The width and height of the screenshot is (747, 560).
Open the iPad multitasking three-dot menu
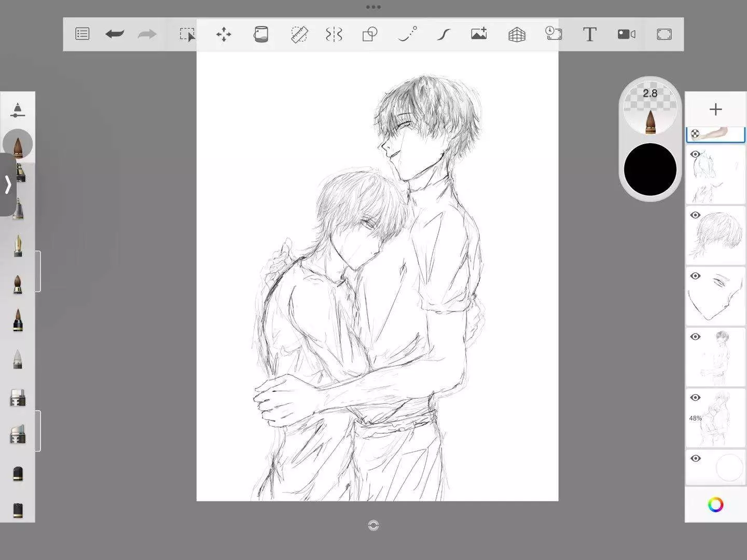point(373,7)
